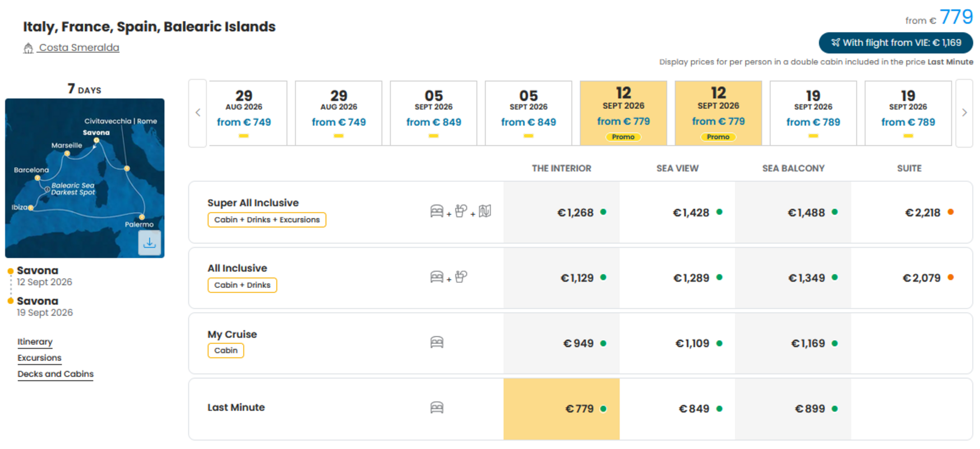Click the drinks icon in Super All Inclusive row
The height and width of the screenshot is (449, 980).
(x=461, y=211)
